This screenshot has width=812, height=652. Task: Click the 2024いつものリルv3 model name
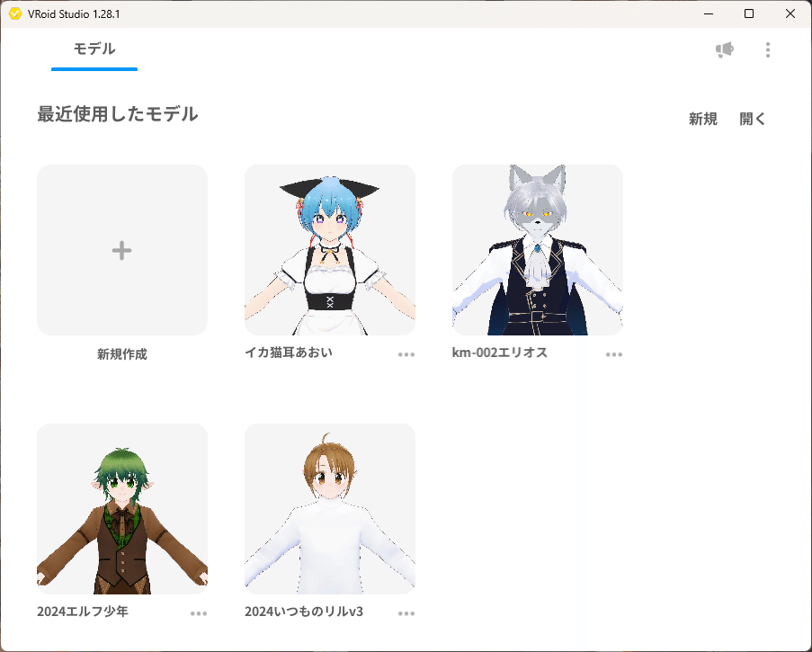point(304,612)
